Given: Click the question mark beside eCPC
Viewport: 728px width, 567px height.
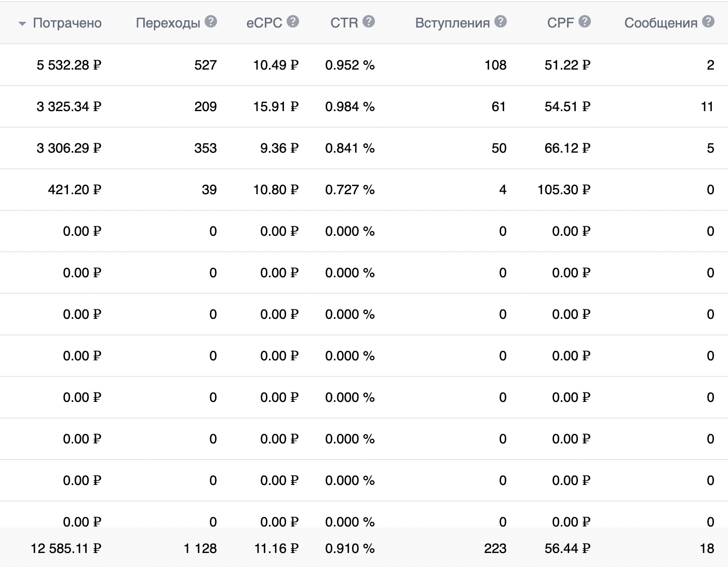Looking at the screenshot, I should (293, 22).
